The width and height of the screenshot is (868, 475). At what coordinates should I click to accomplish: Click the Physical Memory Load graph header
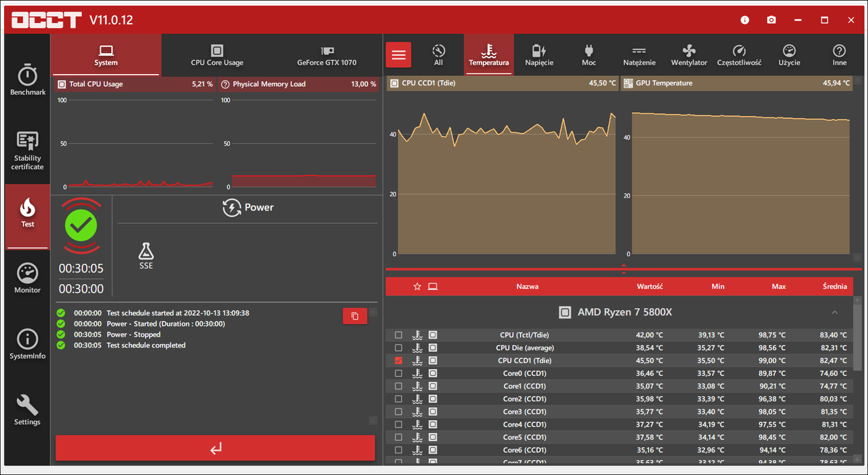click(x=298, y=84)
